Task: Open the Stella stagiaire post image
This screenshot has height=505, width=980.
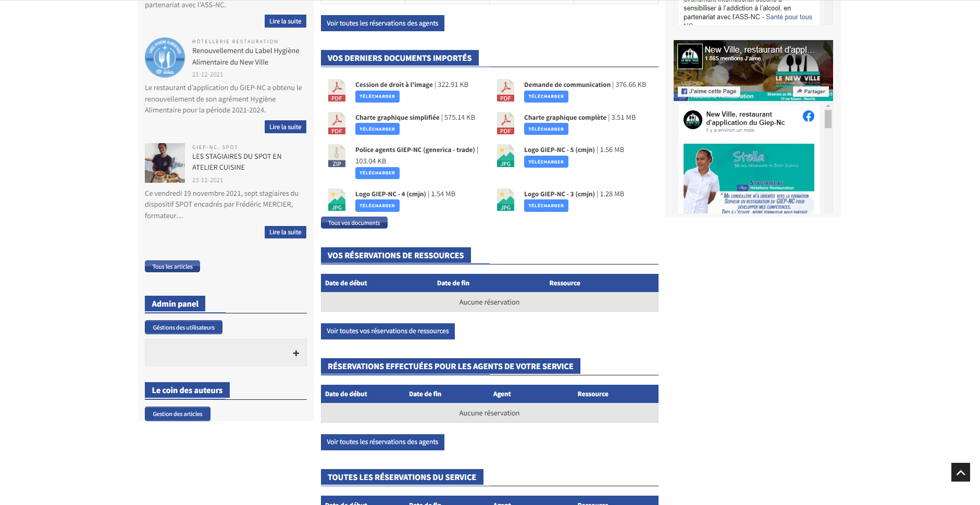Action: (749, 179)
